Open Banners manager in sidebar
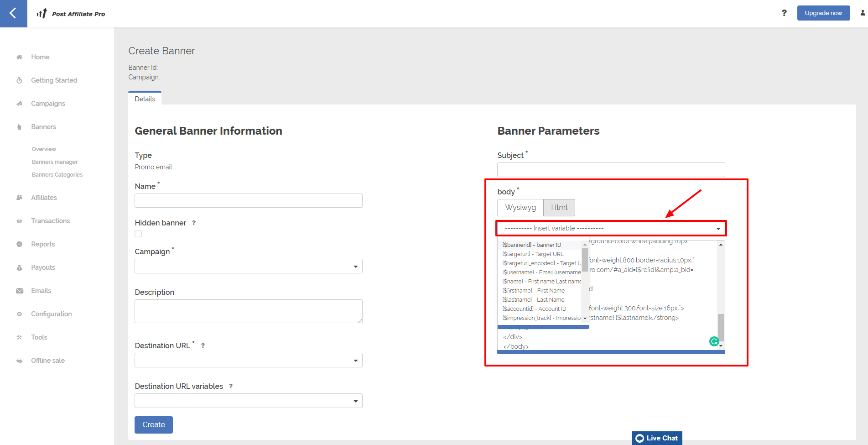 [x=55, y=162]
